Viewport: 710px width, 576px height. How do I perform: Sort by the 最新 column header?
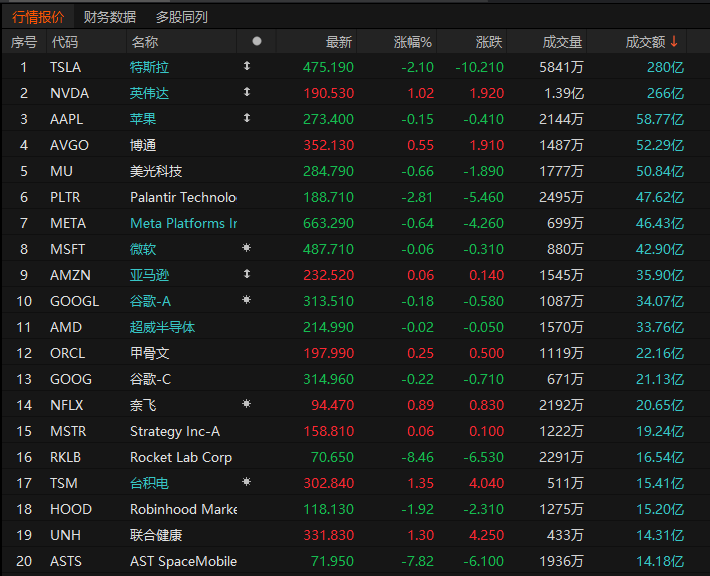(339, 42)
